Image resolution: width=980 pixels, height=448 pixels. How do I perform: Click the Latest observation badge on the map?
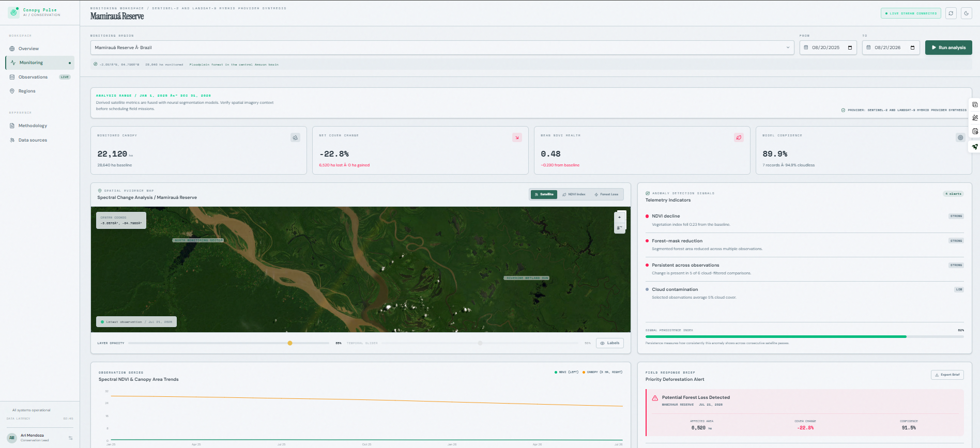(x=136, y=322)
